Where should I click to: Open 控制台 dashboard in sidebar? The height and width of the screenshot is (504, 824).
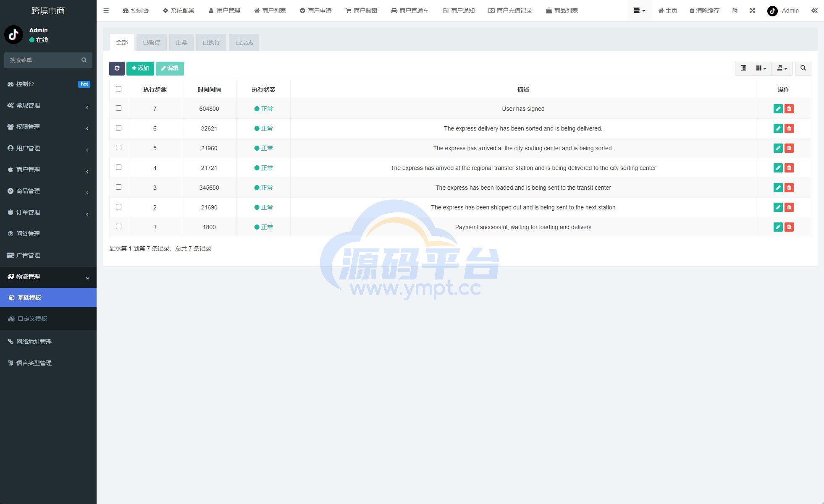tap(48, 84)
